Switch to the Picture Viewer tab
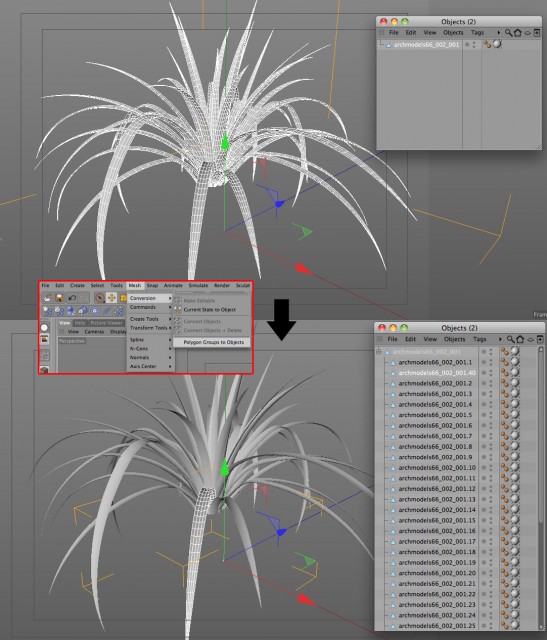This screenshot has height=640, width=547. [x=107, y=323]
